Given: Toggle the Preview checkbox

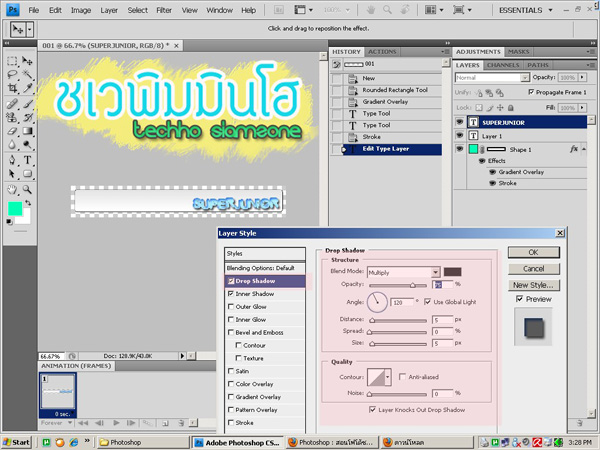Looking at the screenshot, I should point(519,299).
